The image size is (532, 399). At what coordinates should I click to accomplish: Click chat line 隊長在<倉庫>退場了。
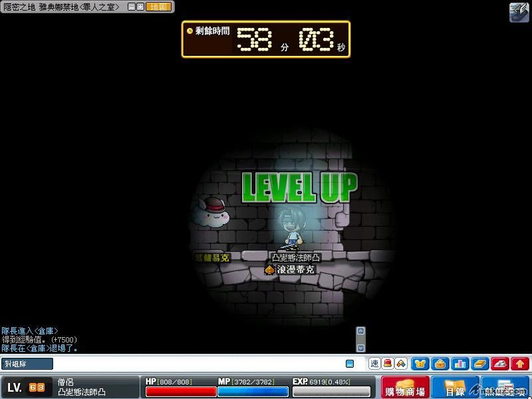coord(39,348)
